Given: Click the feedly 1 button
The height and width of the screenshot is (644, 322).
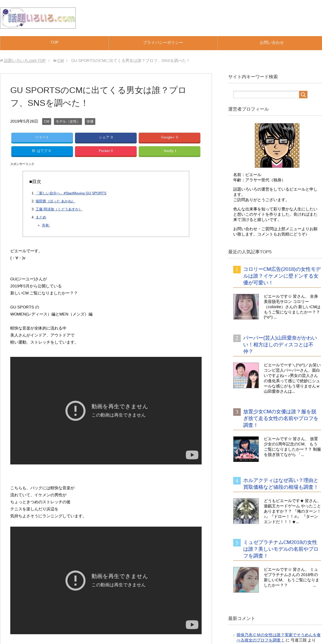Looking at the screenshot, I should [x=170, y=151].
